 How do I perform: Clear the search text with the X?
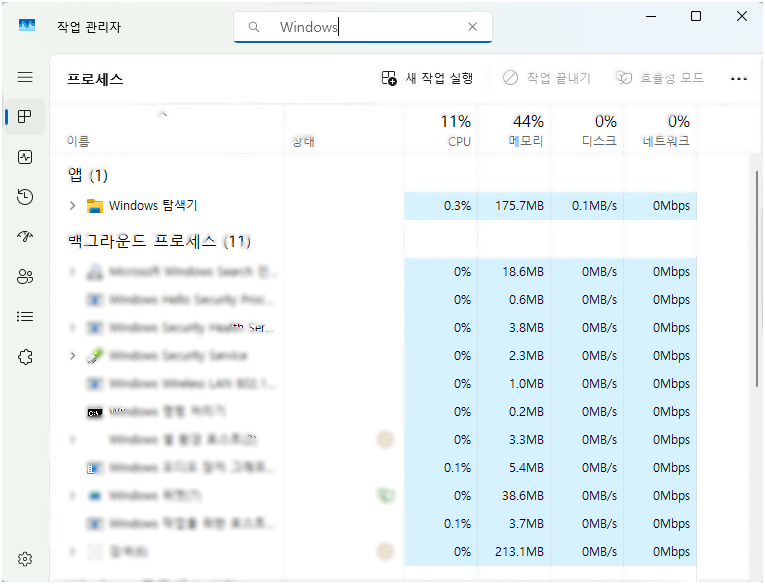click(x=472, y=27)
